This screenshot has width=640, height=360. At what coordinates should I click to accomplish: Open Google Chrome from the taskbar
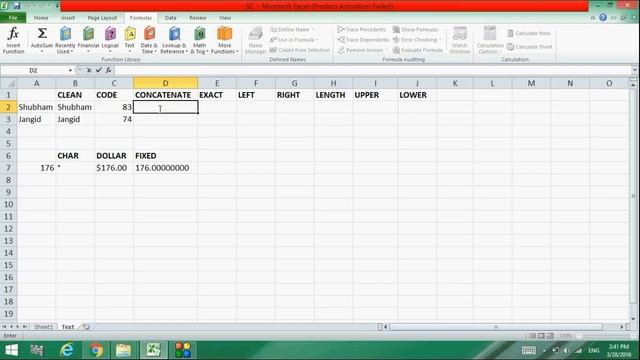(x=96, y=350)
